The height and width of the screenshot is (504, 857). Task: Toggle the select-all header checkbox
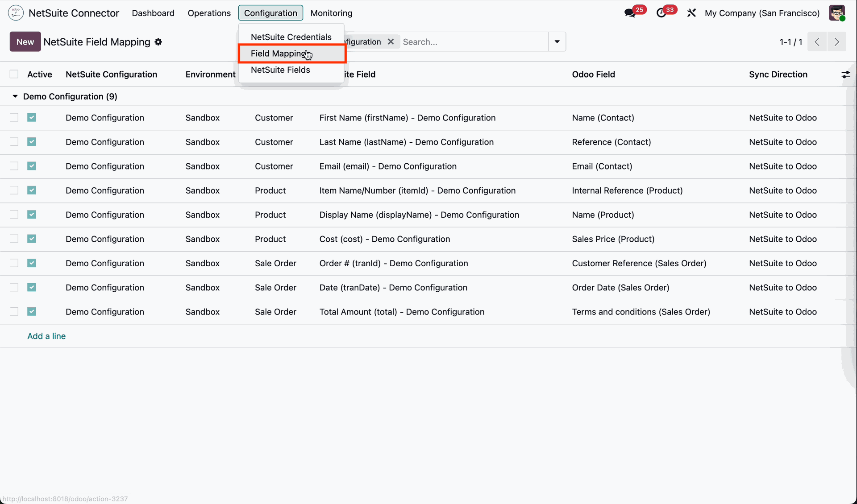tap(14, 74)
